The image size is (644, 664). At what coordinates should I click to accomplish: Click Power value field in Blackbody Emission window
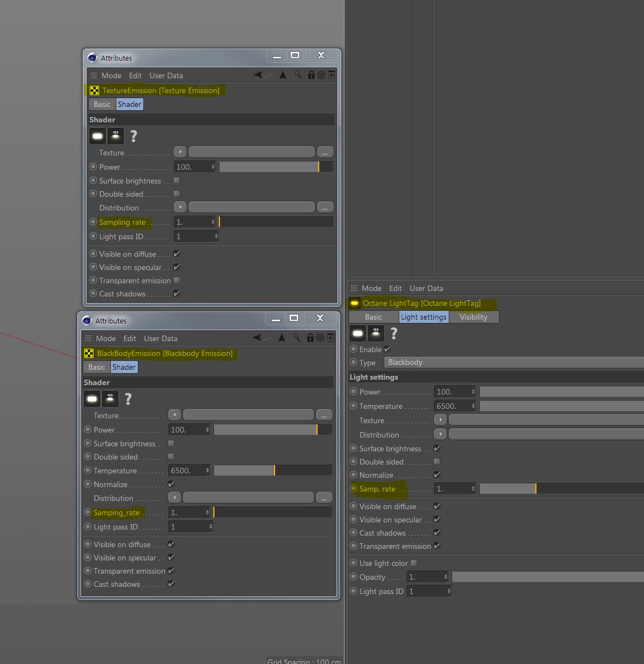click(189, 430)
